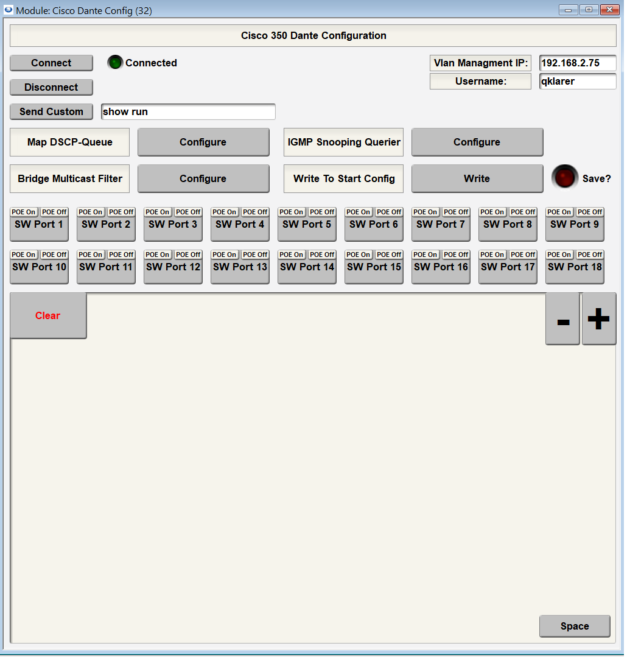This screenshot has width=644, height=657.
Task: Turn on POE for SW Port 14
Action: (x=291, y=254)
